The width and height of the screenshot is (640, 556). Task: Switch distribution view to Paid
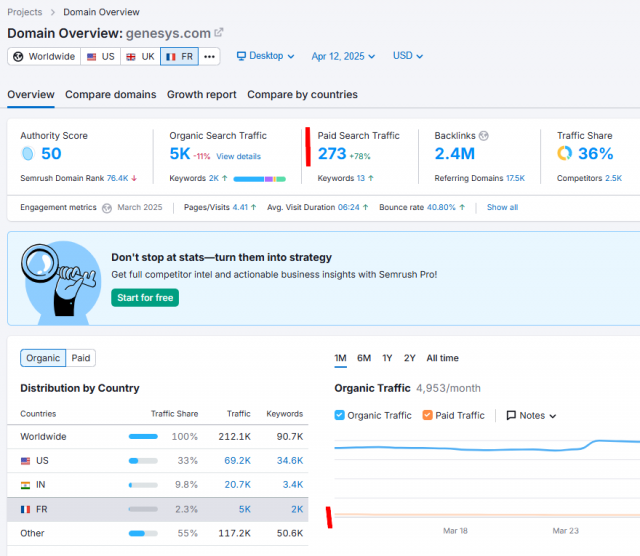click(81, 358)
